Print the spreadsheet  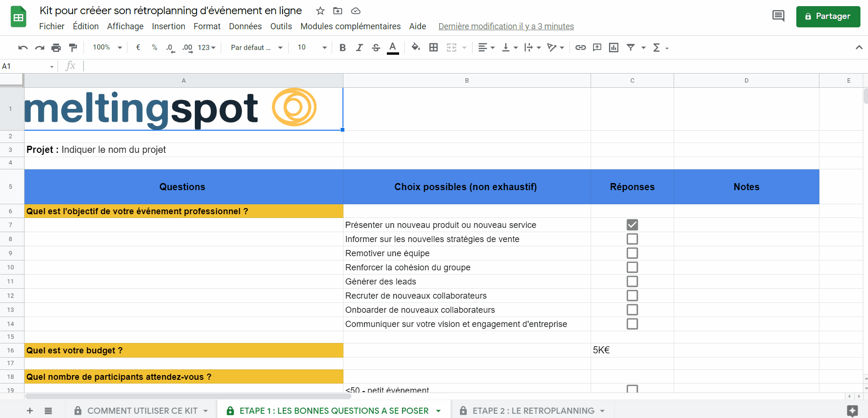point(56,48)
